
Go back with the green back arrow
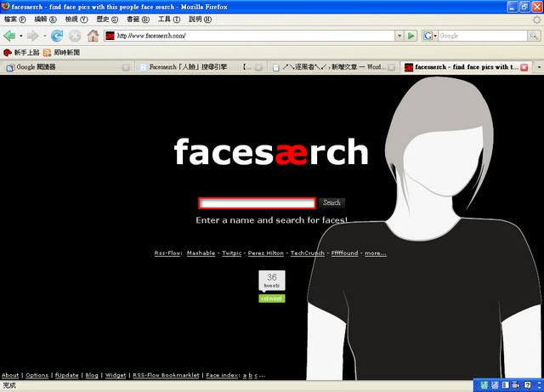click(x=9, y=36)
